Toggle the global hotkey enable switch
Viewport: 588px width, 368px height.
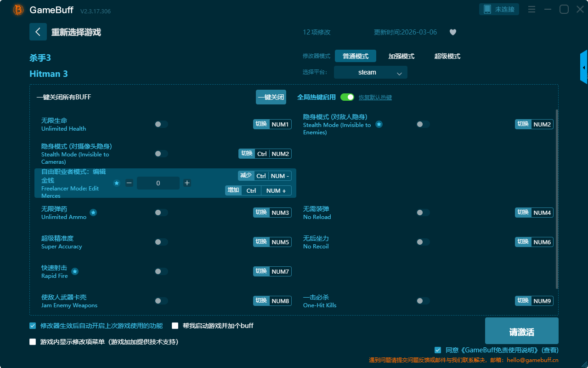[347, 97]
